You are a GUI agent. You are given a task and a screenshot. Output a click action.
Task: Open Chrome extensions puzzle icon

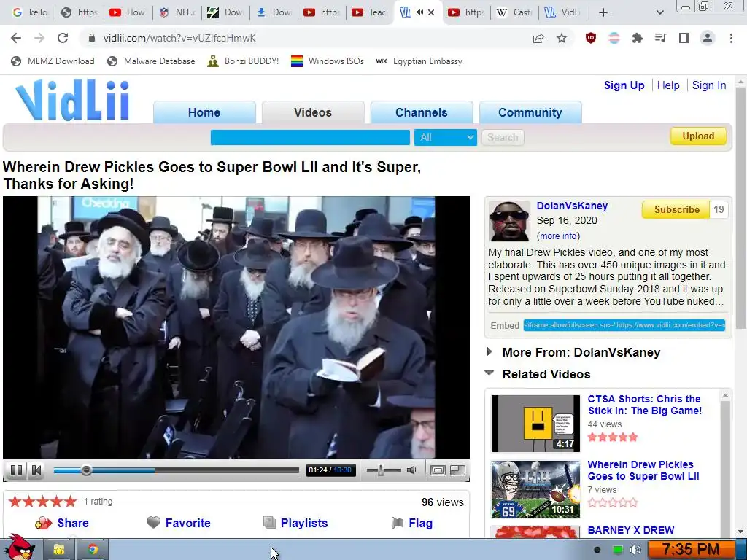[x=638, y=38]
